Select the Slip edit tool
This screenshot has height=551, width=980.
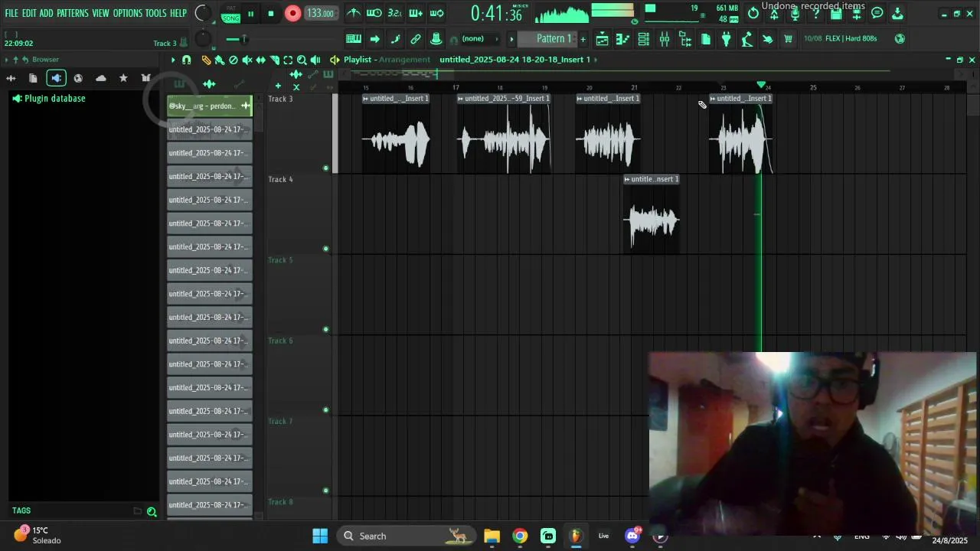point(261,60)
